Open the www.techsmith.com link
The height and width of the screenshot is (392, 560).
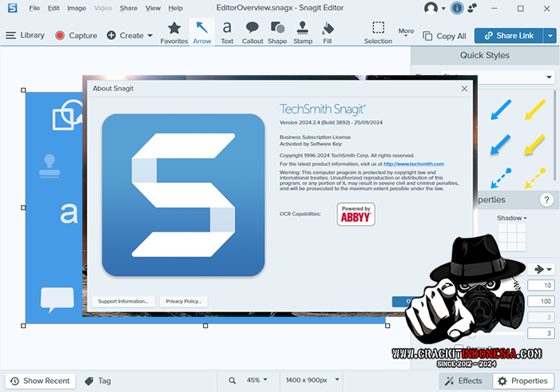(x=414, y=164)
